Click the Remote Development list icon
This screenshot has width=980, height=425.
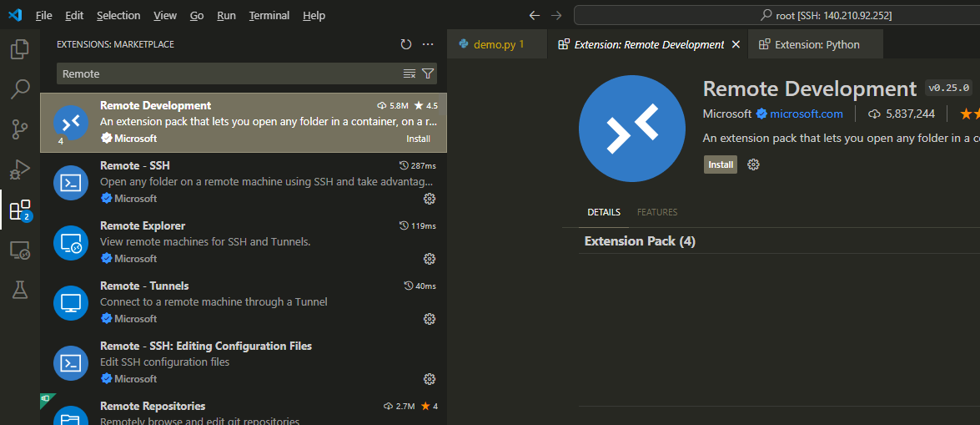point(71,123)
